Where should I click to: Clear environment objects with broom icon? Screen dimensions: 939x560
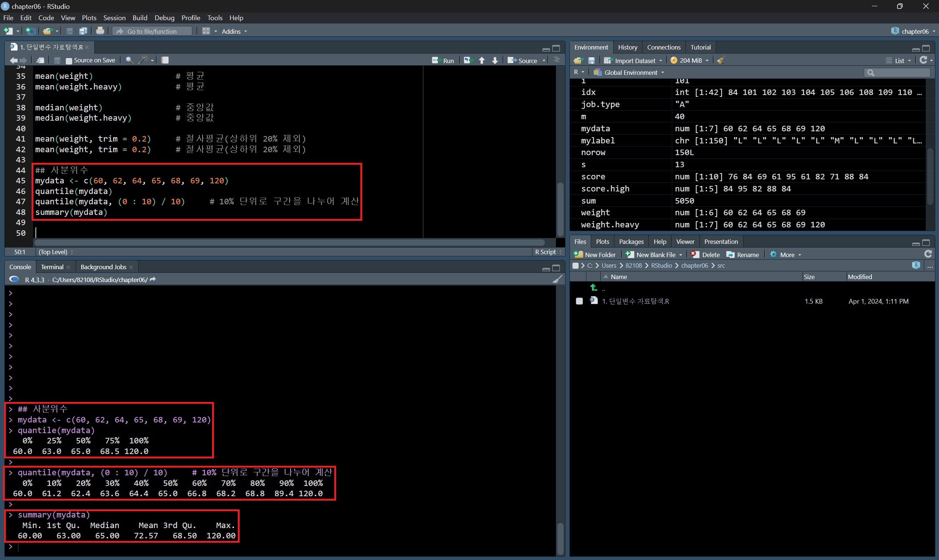pos(721,61)
